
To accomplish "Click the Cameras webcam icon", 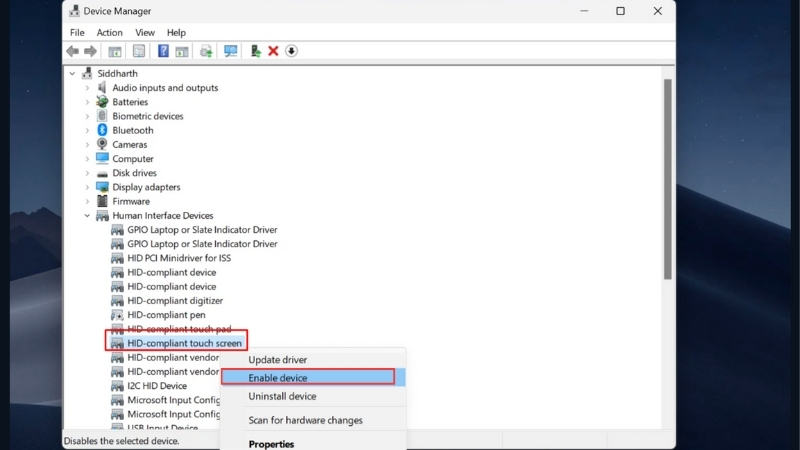I will (x=102, y=144).
